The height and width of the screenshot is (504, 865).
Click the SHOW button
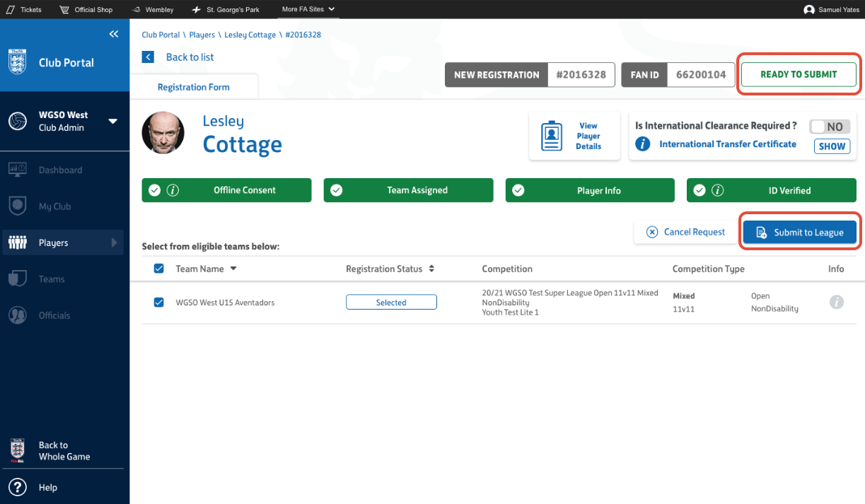point(832,146)
